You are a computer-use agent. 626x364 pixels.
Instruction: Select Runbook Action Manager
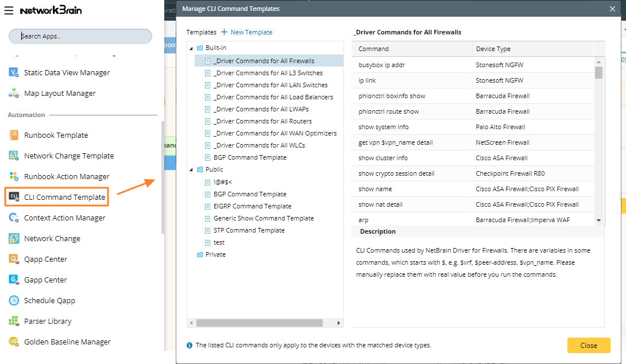coord(67,176)
